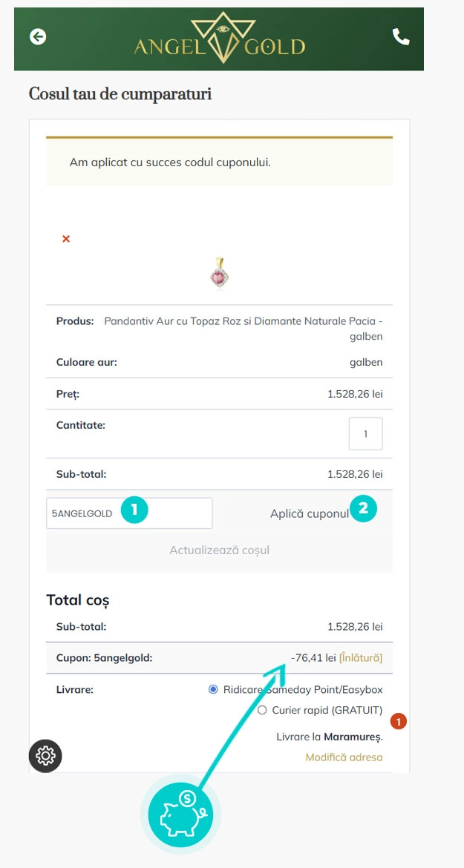Click the red notification badge
The width and height of the screenshot is (464, 868).
(399, 721)
